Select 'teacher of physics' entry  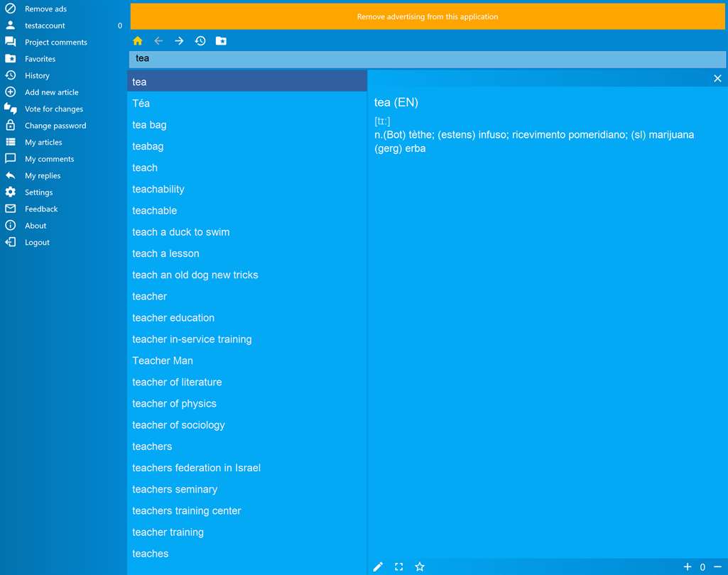[247, 403]
